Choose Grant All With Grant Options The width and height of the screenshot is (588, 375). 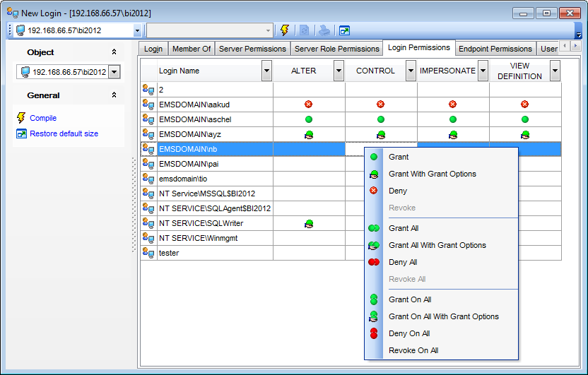pos(442,245)
